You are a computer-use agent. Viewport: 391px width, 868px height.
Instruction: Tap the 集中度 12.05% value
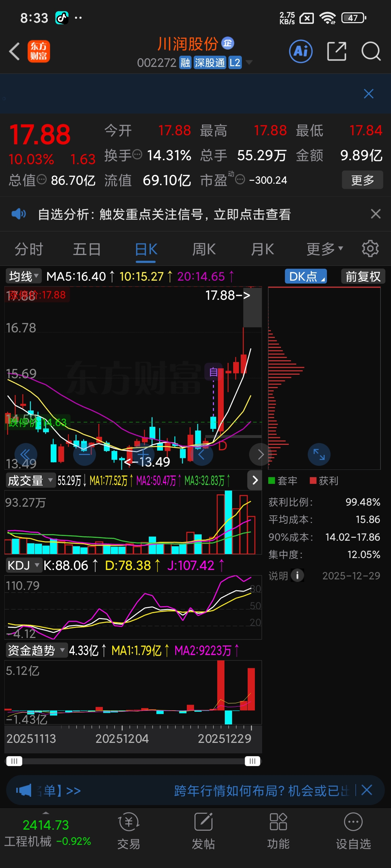pos(363,554)
